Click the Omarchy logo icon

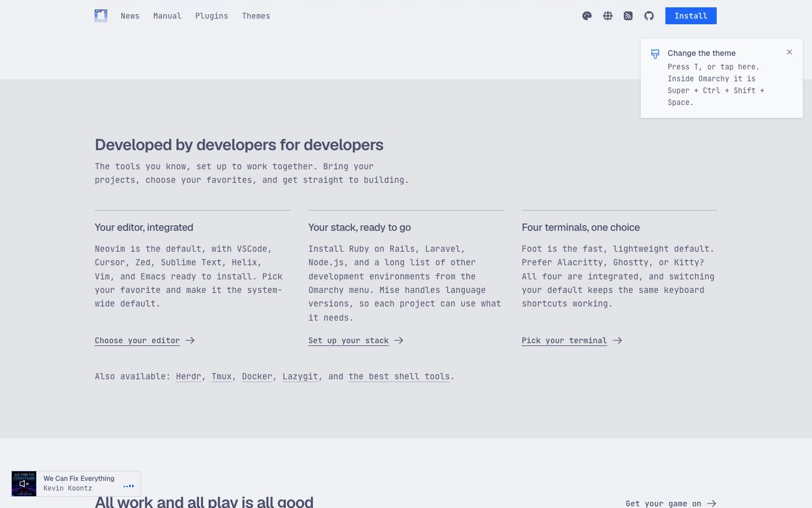coord(101,16)
